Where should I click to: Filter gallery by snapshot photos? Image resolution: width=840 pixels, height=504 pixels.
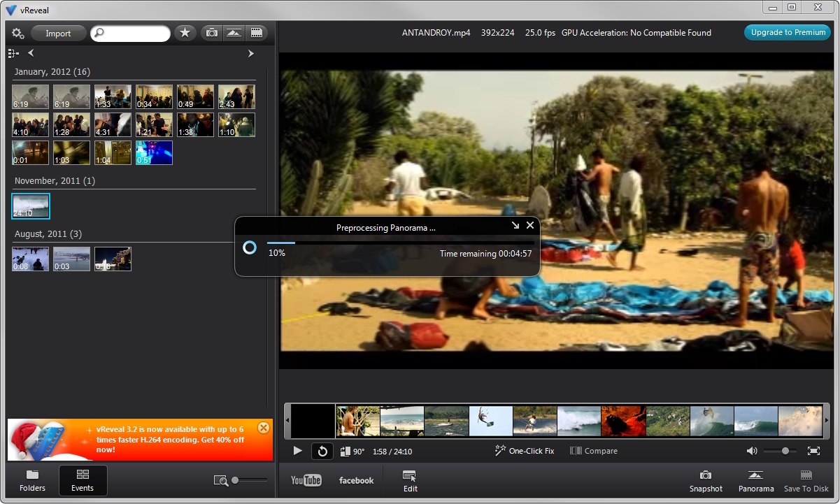pos(211,33)
